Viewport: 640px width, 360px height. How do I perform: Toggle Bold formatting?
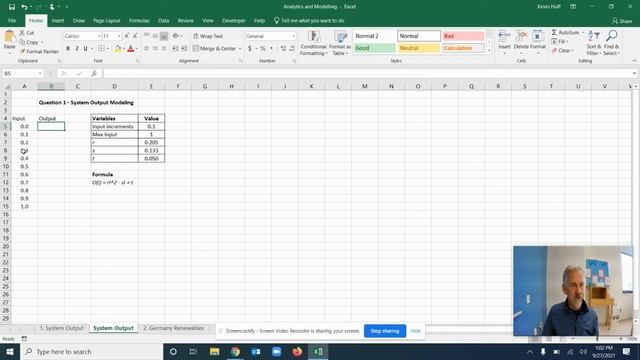(68, 49)
